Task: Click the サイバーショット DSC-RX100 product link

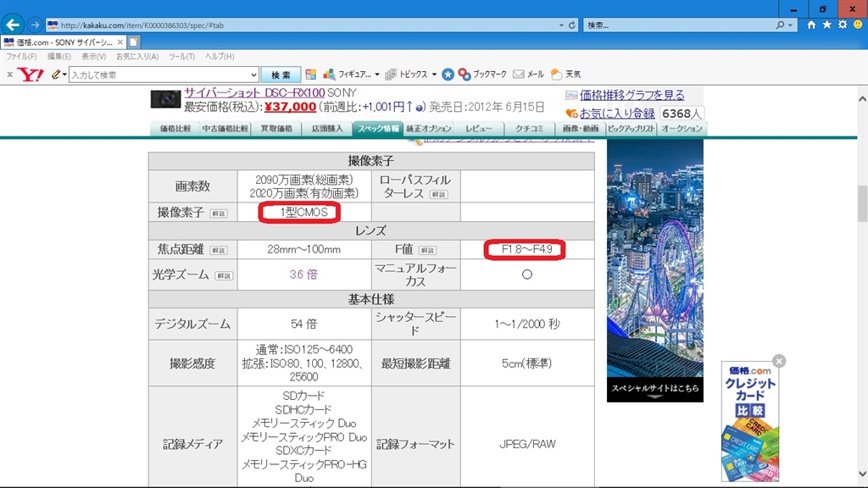Action: [x=253, y=92]
